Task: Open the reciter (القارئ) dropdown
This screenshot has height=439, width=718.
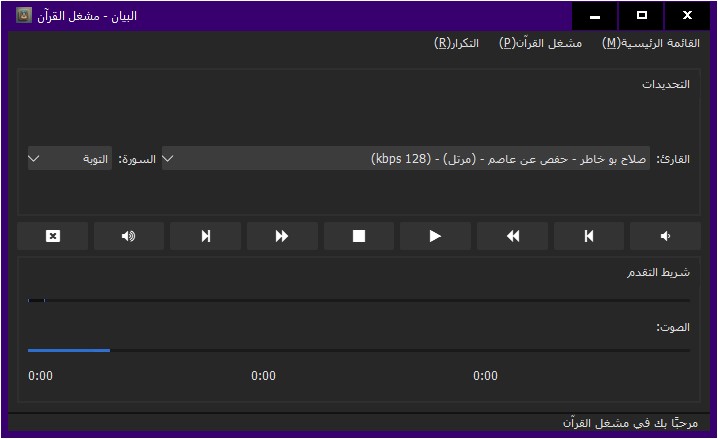Action: coord(406,158)
